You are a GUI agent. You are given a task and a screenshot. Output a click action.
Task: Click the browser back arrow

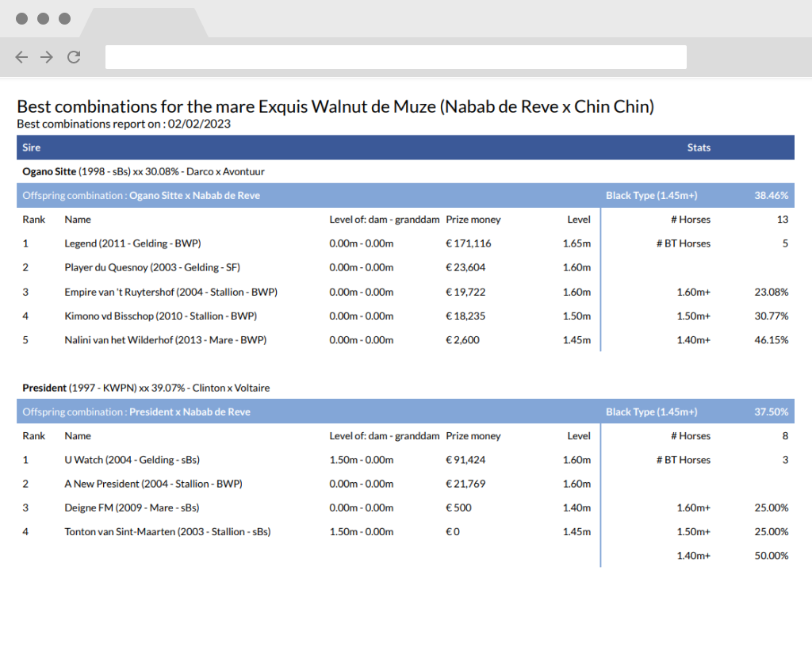[x=21, y=57]
